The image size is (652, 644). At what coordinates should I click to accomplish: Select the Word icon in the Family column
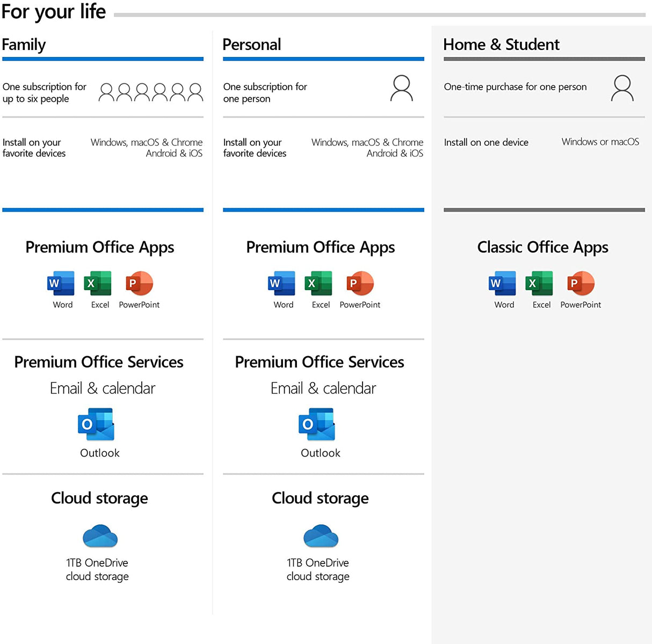[x=61, y=283]
